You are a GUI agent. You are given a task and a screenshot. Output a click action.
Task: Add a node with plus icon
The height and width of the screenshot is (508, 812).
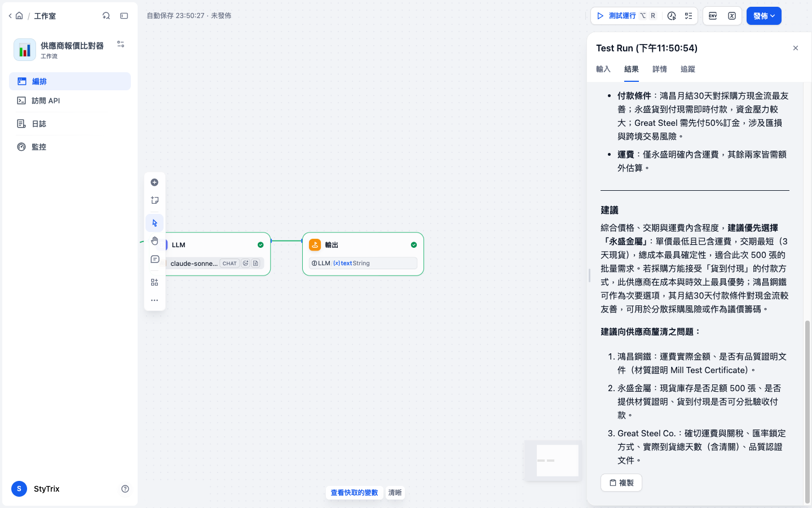coord(155,182)
